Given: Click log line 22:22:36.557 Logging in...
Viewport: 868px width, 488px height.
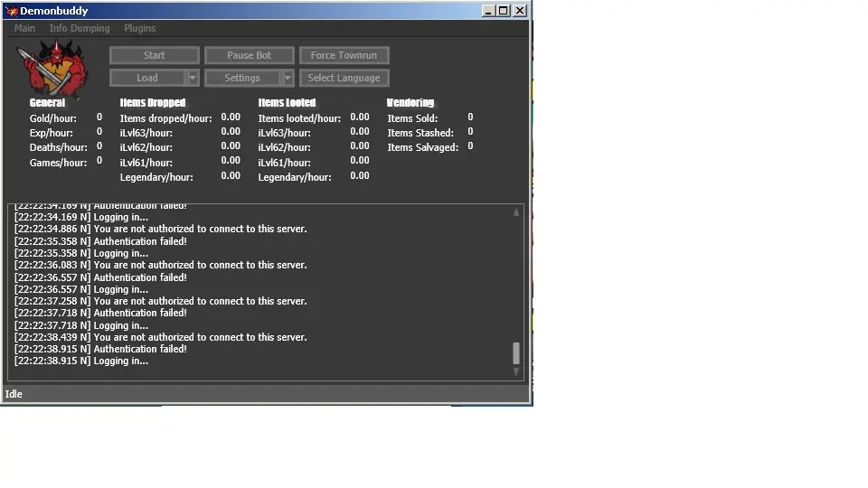Looking at the screenshot, I should [x=81, y=289].
